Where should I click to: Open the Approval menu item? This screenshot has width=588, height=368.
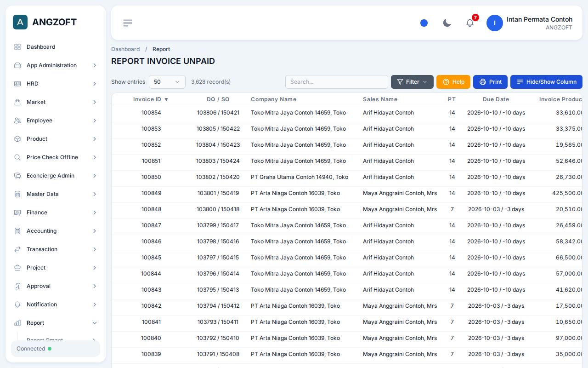pos(56,286)
